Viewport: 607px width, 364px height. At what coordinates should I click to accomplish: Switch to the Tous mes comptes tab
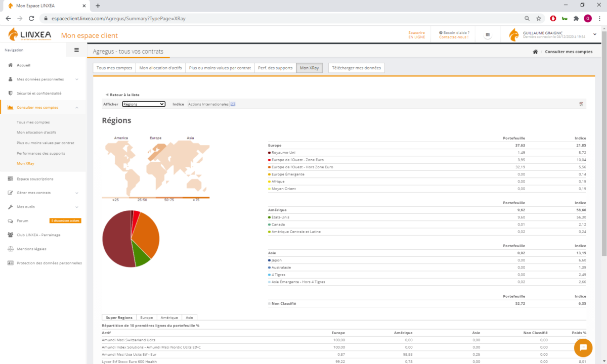[114, 68]
